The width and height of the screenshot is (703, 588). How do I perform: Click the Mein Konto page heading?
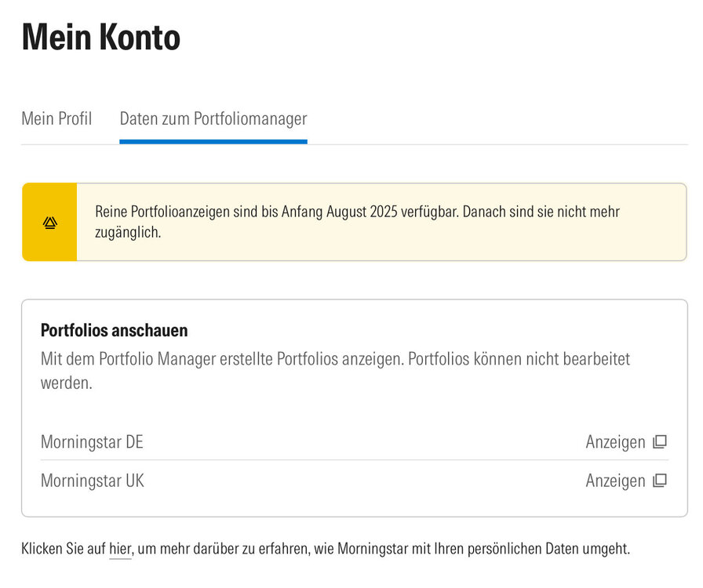point(101,37)
